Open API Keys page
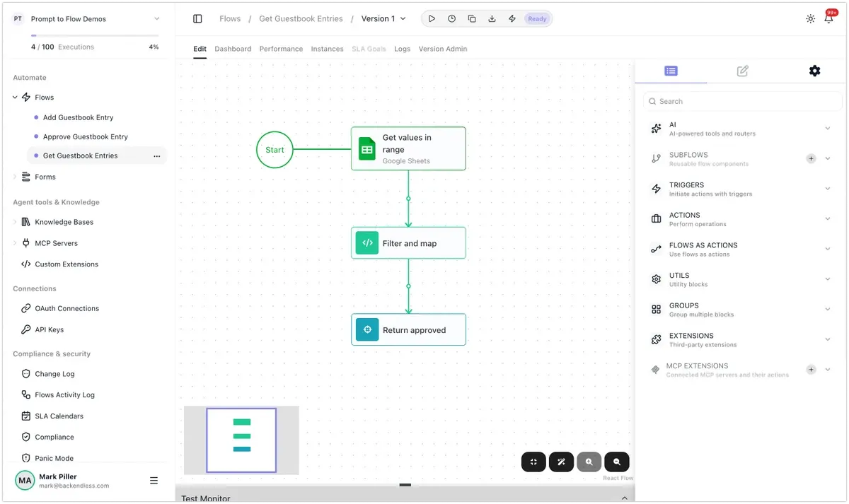This screenshot has width=849, height=504. [50, 329]
